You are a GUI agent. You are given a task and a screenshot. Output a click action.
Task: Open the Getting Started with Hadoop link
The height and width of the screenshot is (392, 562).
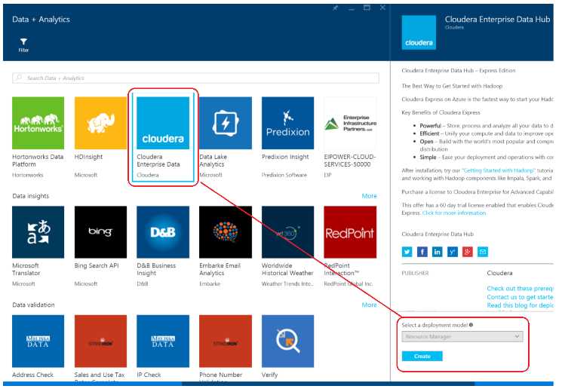click(499, 170)
